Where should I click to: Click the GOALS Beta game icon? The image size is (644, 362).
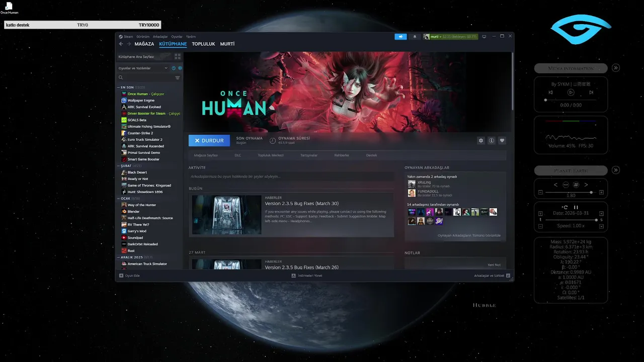[124, 120]
